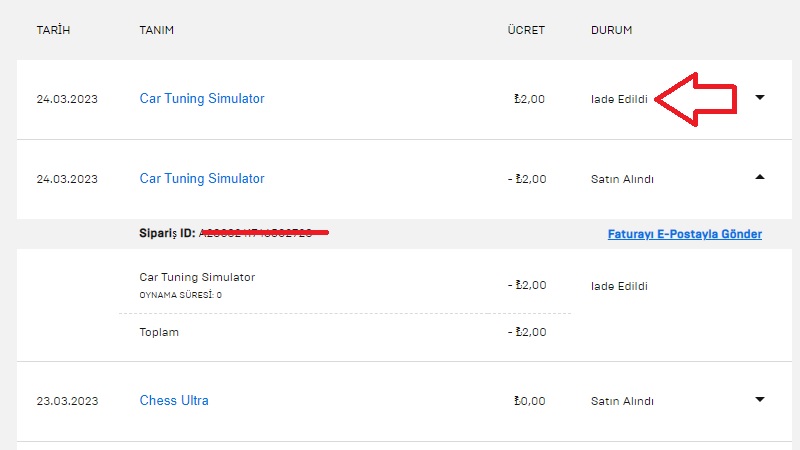Click the DURUM column header
The height and width of the screenshot is (450, 800).
611,30
